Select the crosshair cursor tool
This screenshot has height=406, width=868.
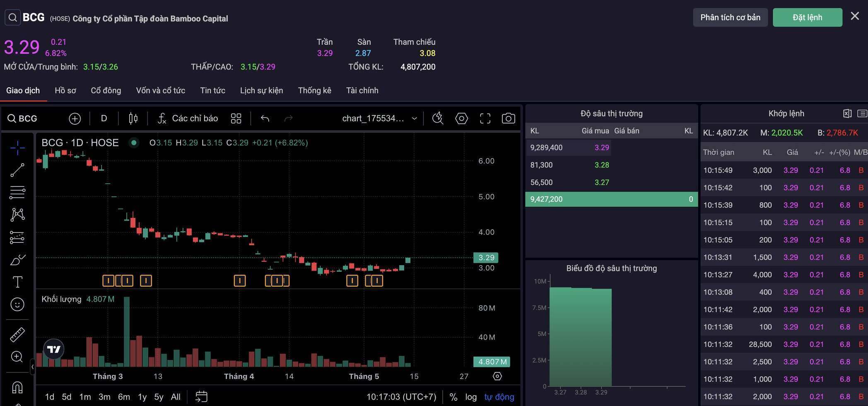[18, 147]
